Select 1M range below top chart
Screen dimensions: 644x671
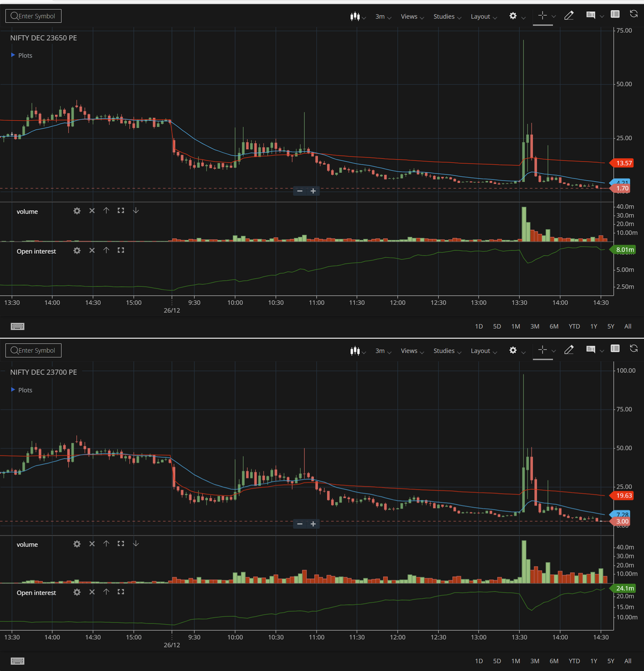point(516,327)
